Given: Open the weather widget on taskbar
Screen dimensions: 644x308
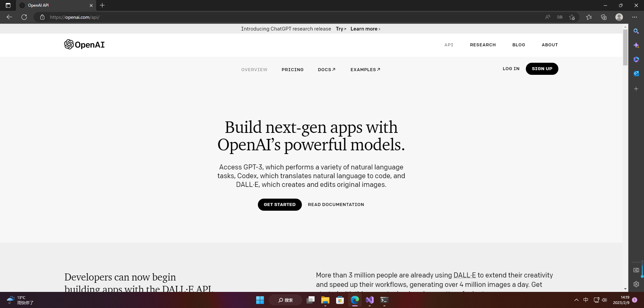Looking at the screenshot, I should (20, 300).
